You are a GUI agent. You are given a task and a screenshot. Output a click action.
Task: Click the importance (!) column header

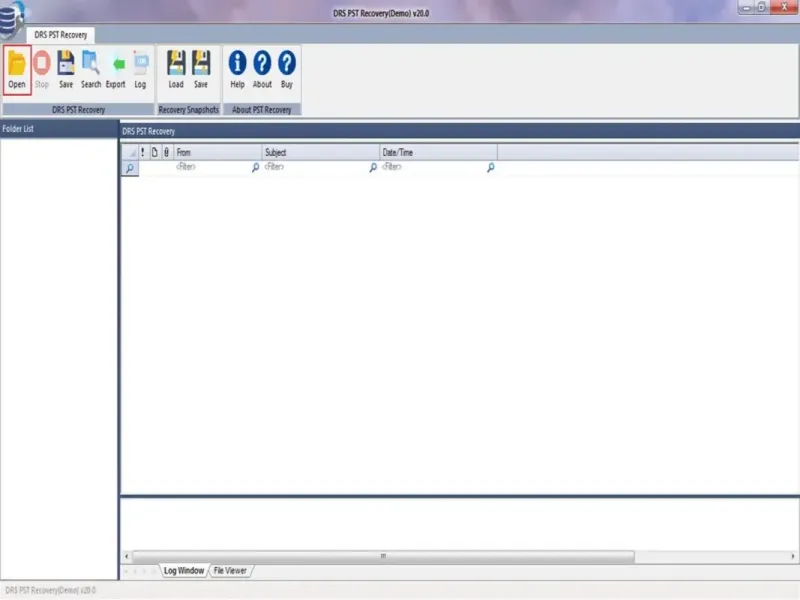(x=142, y=152)
